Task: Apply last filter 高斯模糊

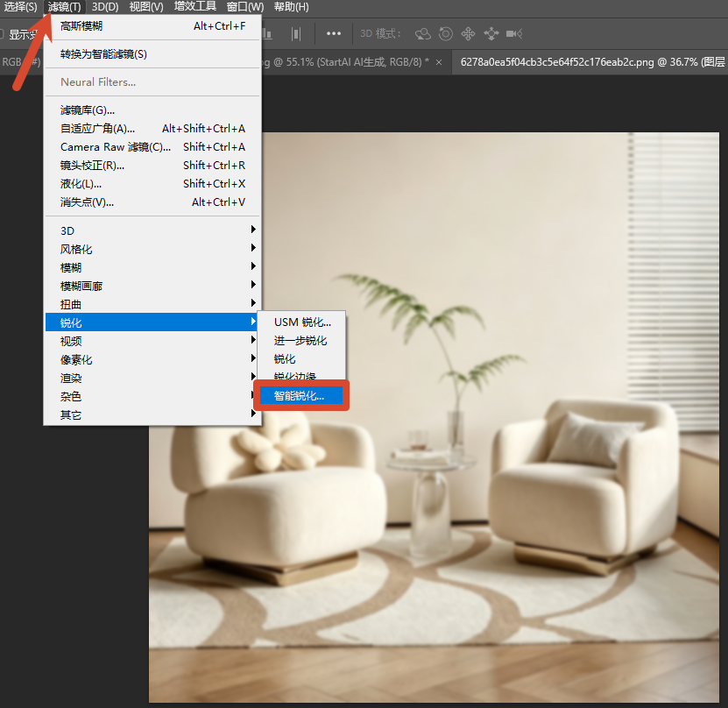Action: [152, 26]
